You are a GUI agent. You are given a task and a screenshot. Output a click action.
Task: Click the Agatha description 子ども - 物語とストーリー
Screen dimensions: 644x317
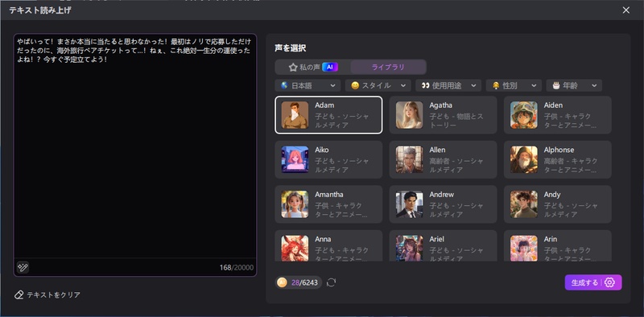click(x=456, y=121)
